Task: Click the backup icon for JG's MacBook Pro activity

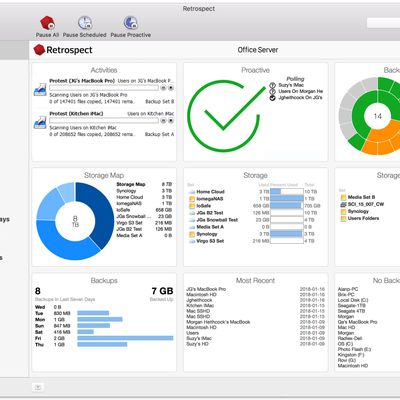Action: click(x=40, y=89)
